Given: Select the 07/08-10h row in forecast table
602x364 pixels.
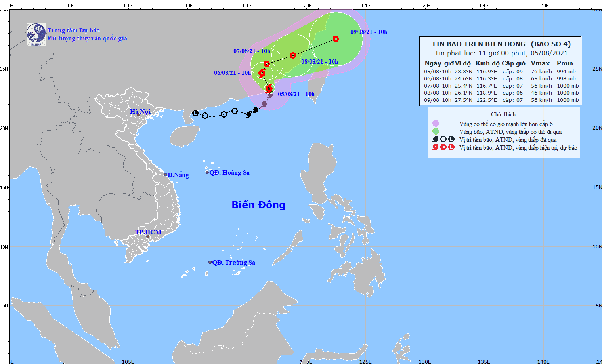Looking at the screenshot, I should (501, 86).
